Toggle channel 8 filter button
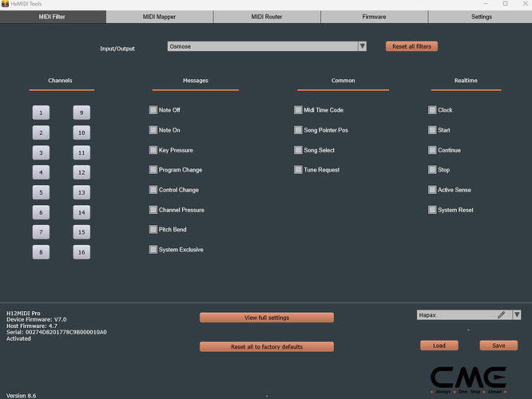The image size is (532, 399). coord(41,252)
